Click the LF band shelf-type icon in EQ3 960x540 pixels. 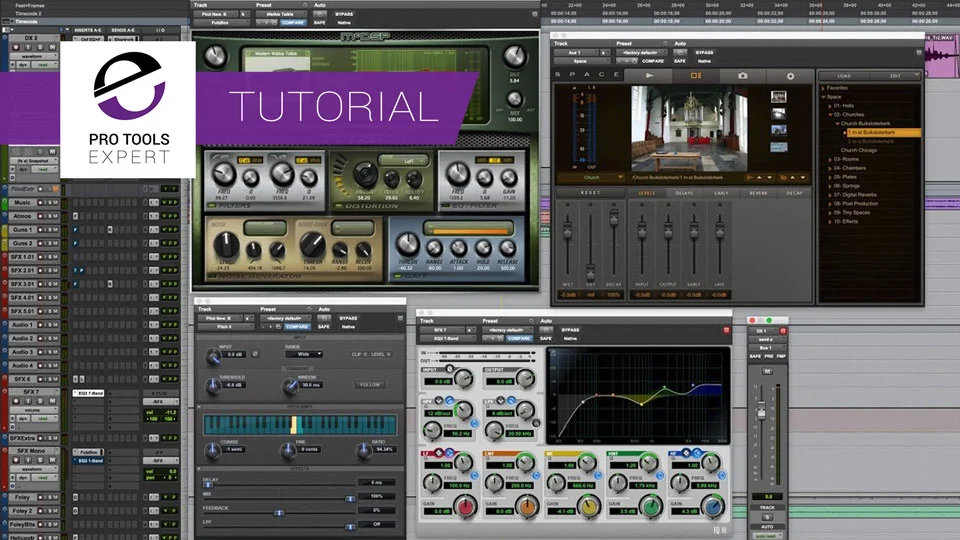(449, 453)
